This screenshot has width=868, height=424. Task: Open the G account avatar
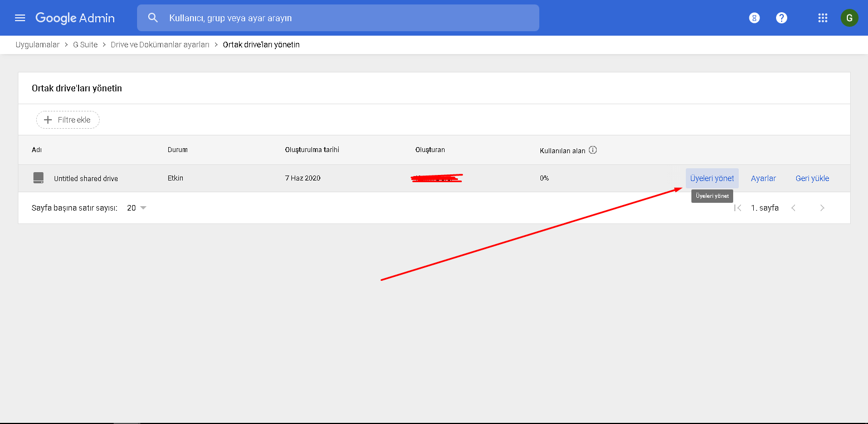[x=849, y=18]
